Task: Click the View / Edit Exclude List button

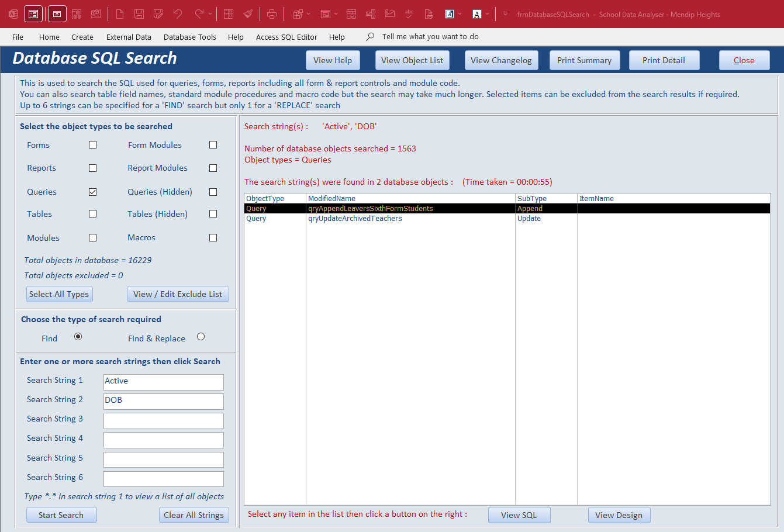Action: pos(178,294)
